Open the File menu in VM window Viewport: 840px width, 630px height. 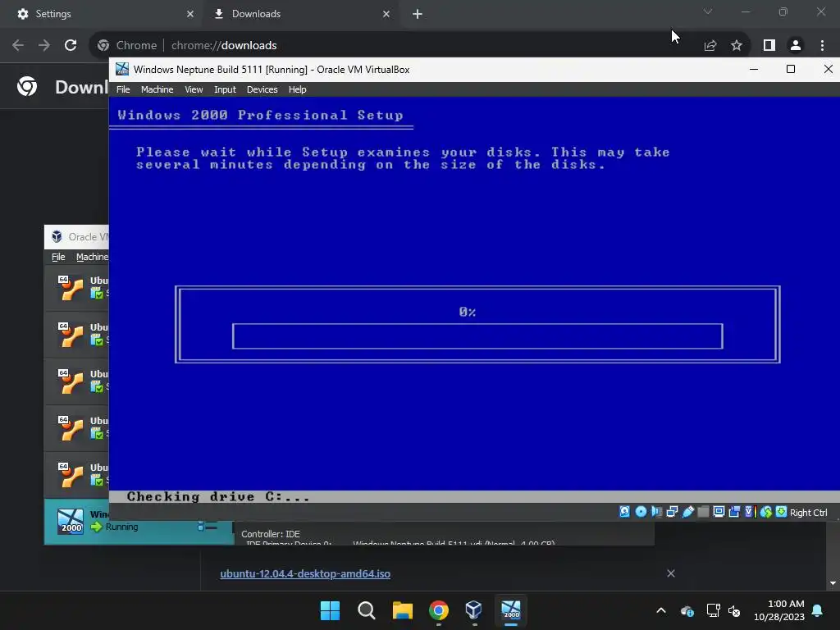[123, 89]
